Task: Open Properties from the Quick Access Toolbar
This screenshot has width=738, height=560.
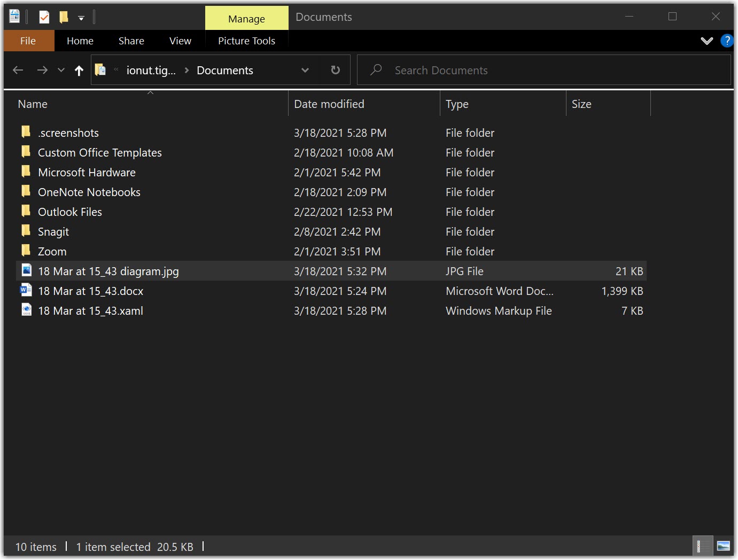Action: [44, 16]
